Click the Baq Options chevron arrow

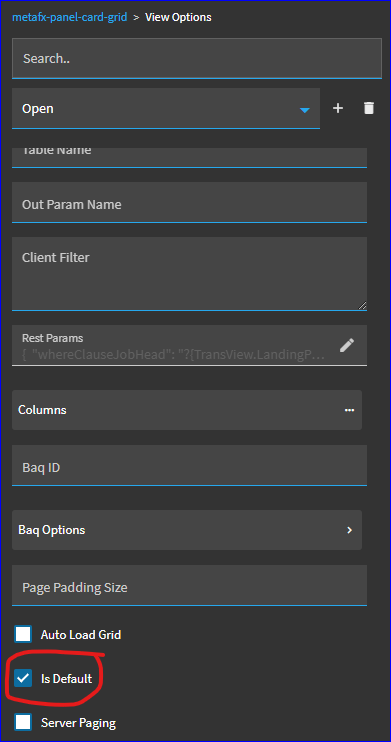[x=349, y=530]
